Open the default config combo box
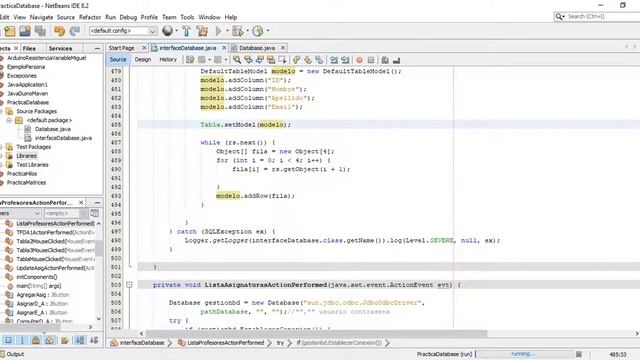The image size is (640, 360). (123, 31)
